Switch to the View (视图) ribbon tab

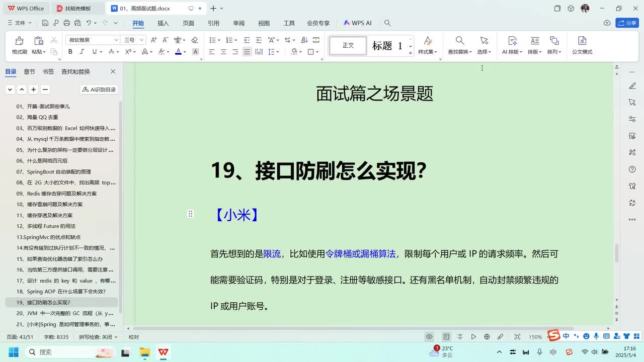click(x=264, y=23)
